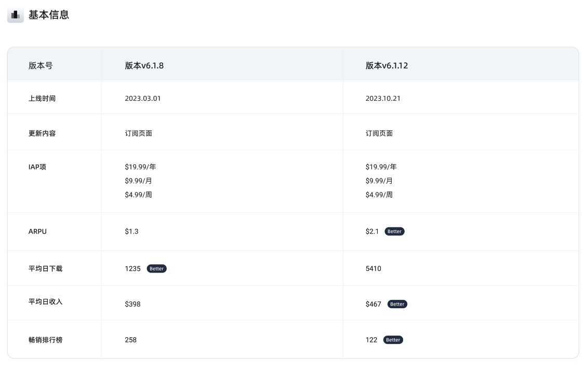Click the Better badge next to $467

[x=397, y=304]
